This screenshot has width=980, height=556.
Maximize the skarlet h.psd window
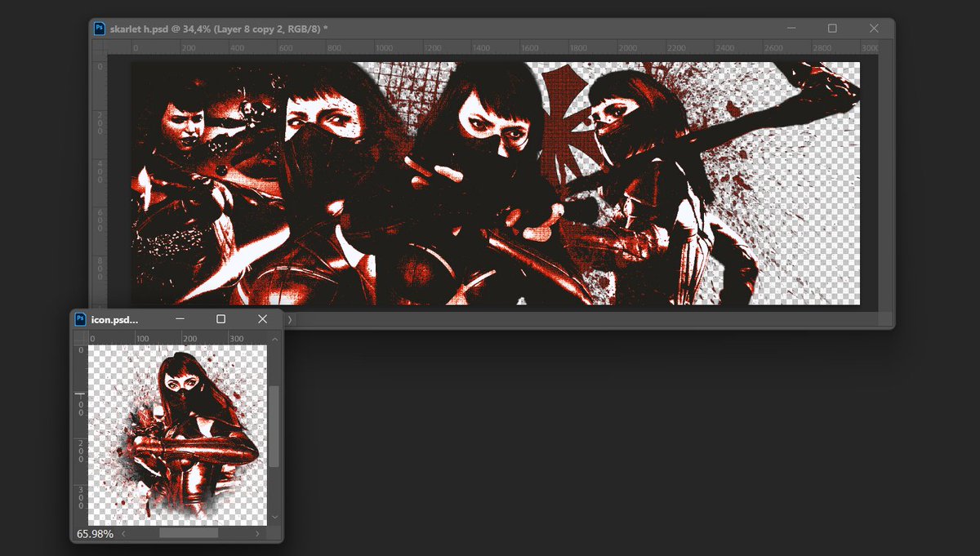point(832,29)
